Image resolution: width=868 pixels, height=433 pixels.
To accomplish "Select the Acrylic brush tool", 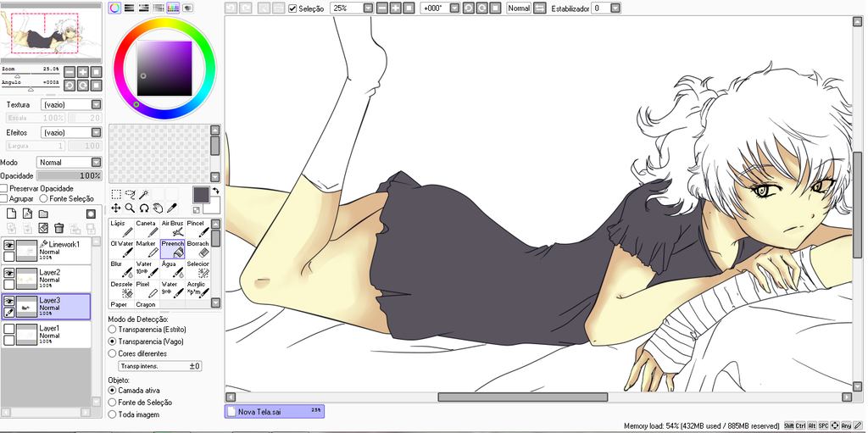I will click(x=198, y=290).
